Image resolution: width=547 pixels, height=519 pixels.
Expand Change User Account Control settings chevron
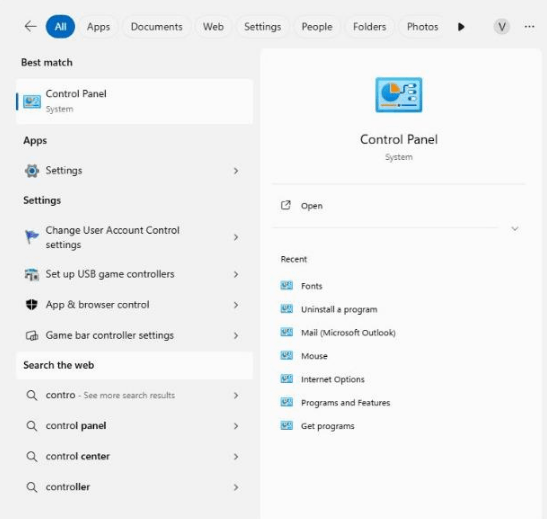236,237
